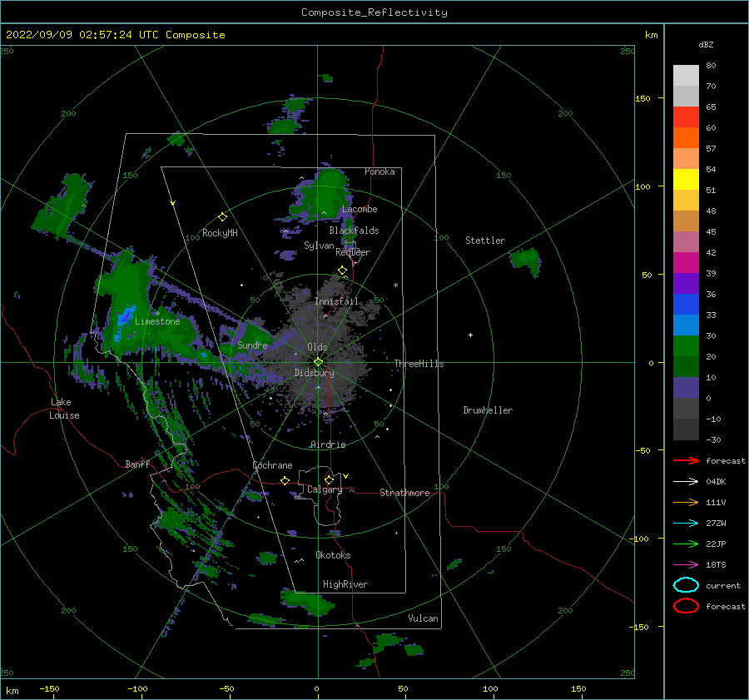Image resolution: width=749 pixels, height=700 pixels.
Task: Click the yellow radar site diamond at map center
Action: coord(318,362)
